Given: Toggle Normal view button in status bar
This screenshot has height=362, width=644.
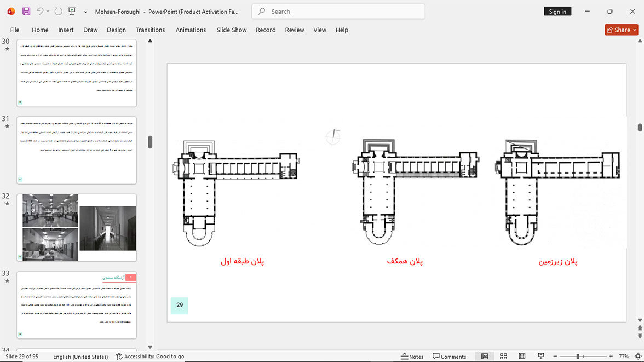Looking at the screenshot, I should coord(485,356).
